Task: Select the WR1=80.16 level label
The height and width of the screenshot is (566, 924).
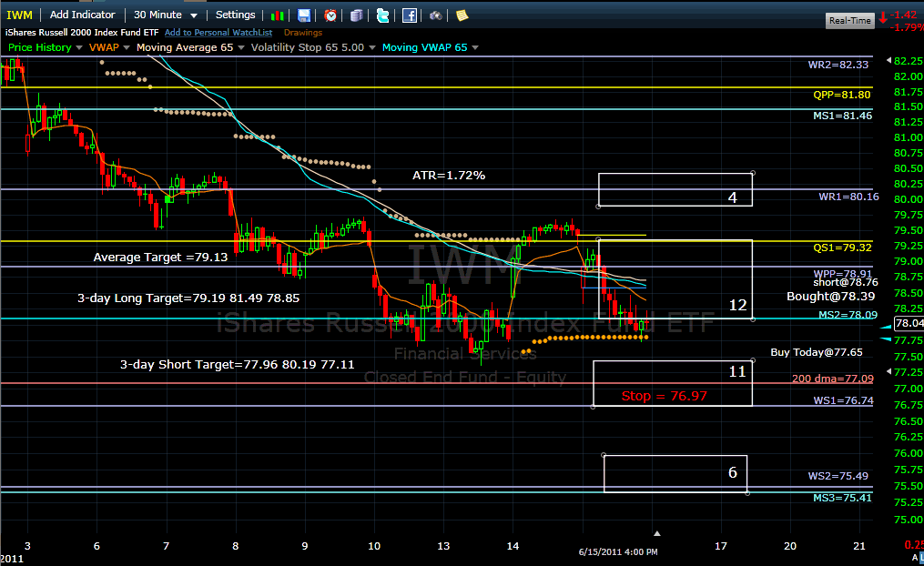Action: pyautogui.click(x=848, y=197)
